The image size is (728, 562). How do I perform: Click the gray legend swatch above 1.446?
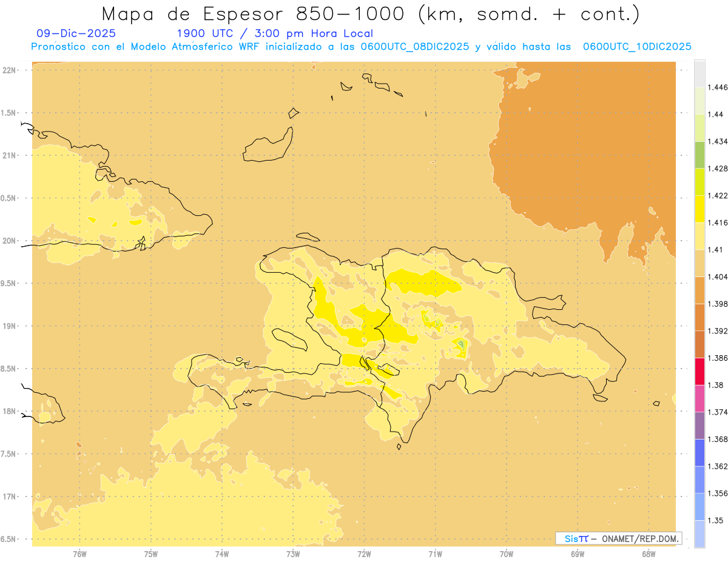(699, 73)
